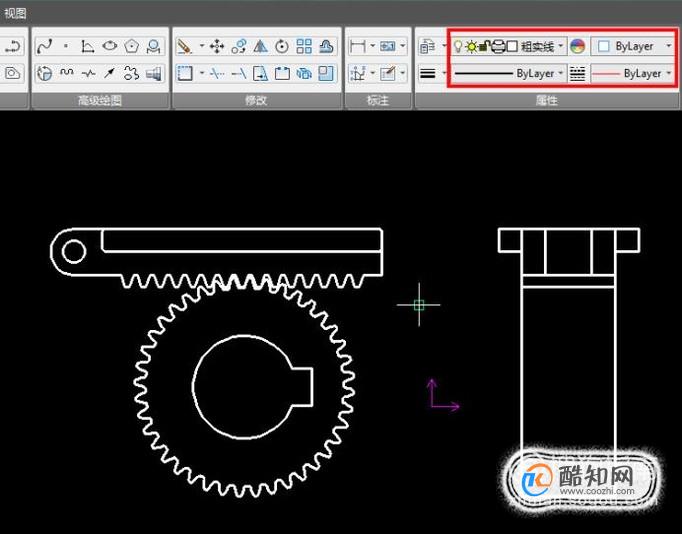This screenshot has height=534, width=682.
Task: Toggle the layer lock padlock
Action: point(485,45)
